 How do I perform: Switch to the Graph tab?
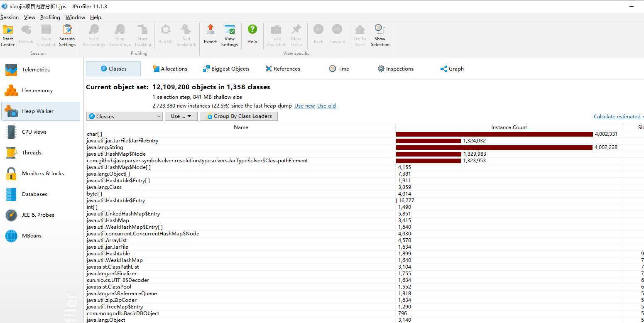click(452, 69)
